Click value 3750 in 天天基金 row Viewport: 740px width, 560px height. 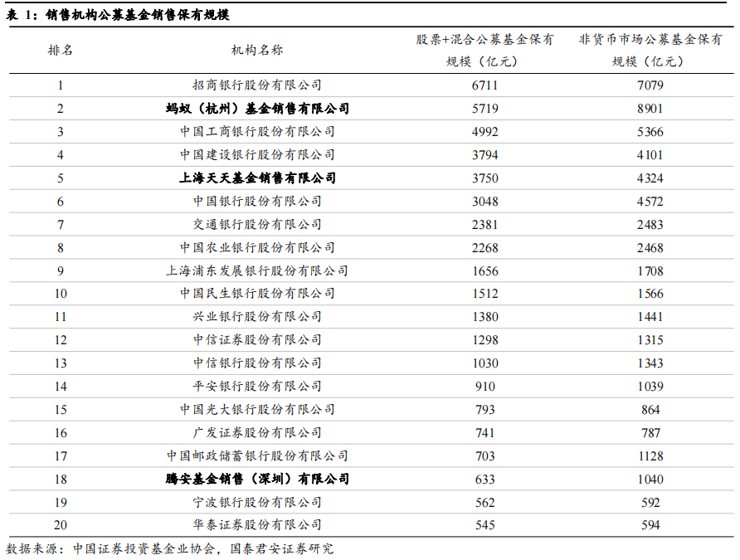484,178
